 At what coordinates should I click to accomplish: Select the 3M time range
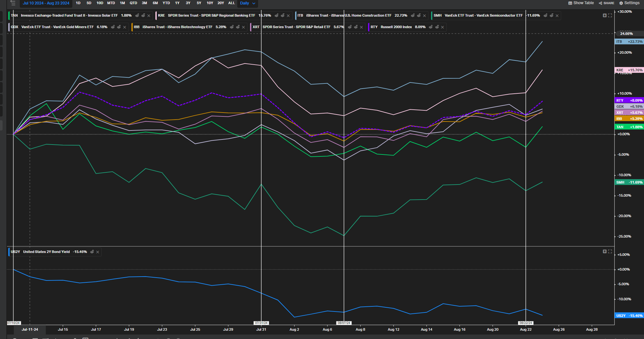[x=145, y=3]
